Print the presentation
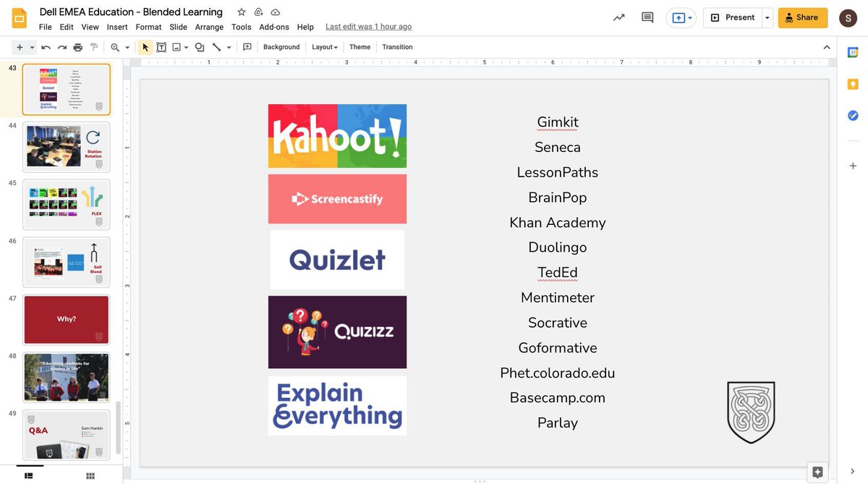 tap(77, 47)
